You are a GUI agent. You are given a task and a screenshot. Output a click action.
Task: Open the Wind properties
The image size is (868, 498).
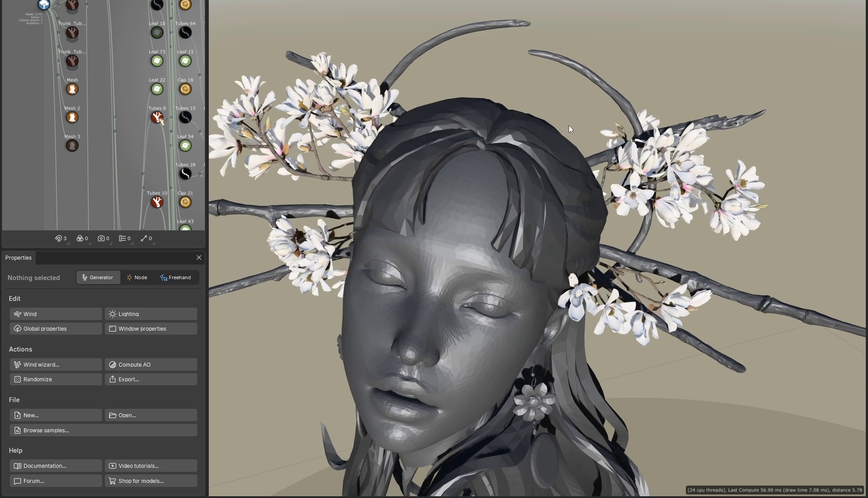pos(56,314)
